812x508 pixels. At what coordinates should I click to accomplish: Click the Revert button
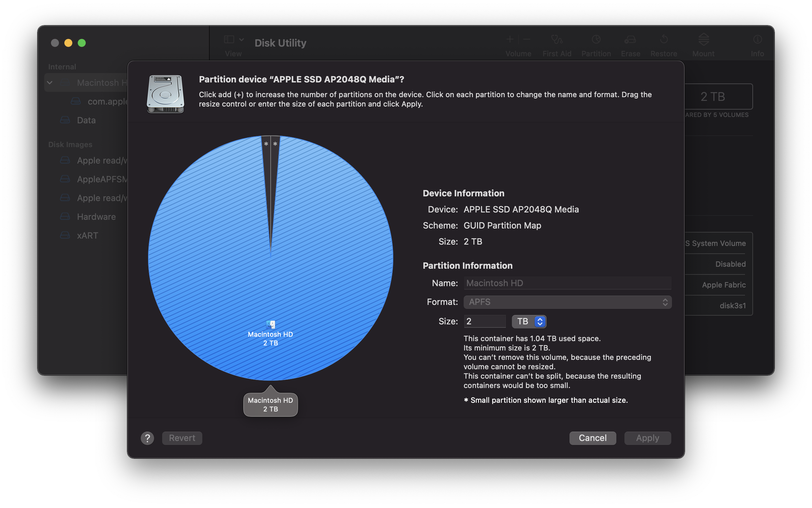(x=182, y=438)
